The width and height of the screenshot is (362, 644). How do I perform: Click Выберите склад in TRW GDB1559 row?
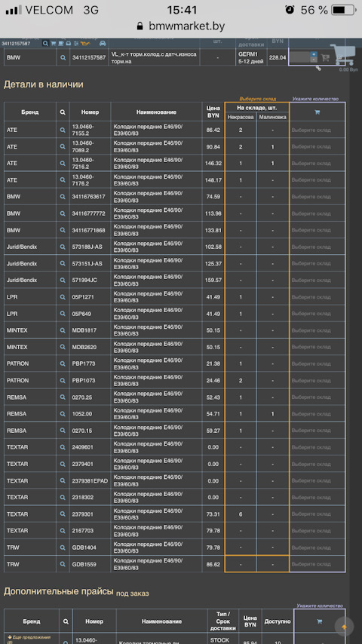coord(311,564)
